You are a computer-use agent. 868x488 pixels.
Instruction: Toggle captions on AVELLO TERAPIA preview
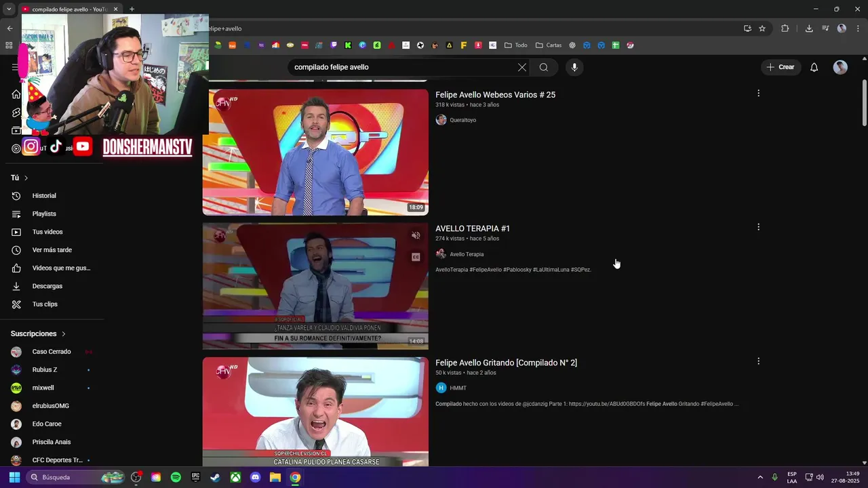[x=416, y=257]
